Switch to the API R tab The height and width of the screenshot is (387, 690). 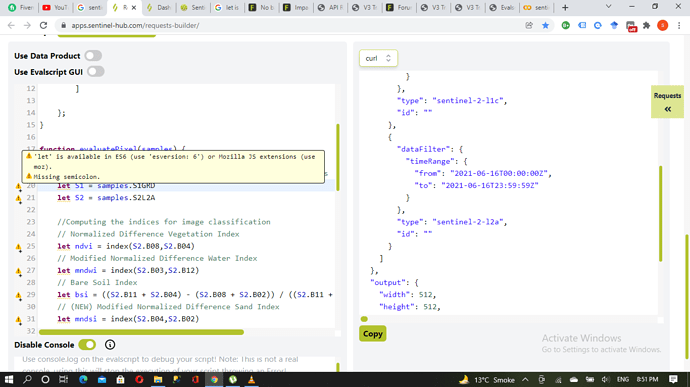(x=330, y=7)
